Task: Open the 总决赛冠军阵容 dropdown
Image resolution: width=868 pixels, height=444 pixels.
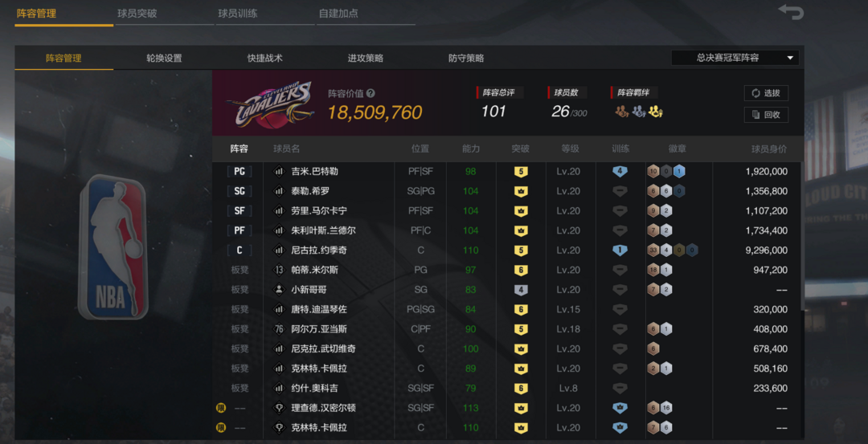Action: point(735,58)
